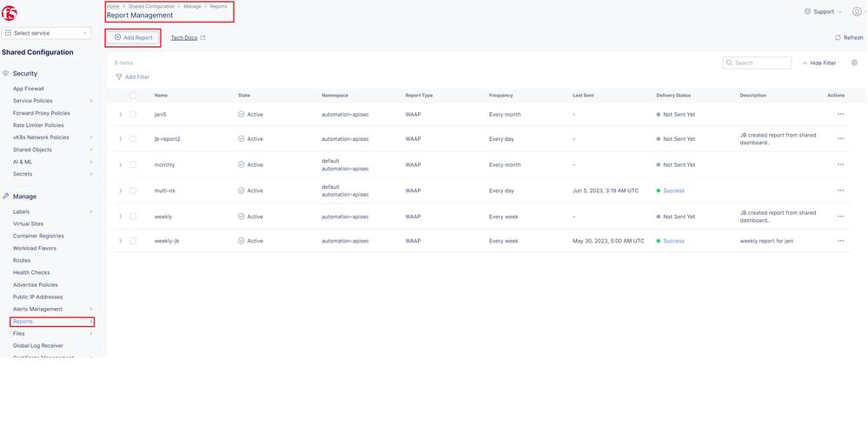Image resolution: width=868 pixels, height=427 pixels.
Task: Open Alerts Management submenu
Action: (52, 309)
